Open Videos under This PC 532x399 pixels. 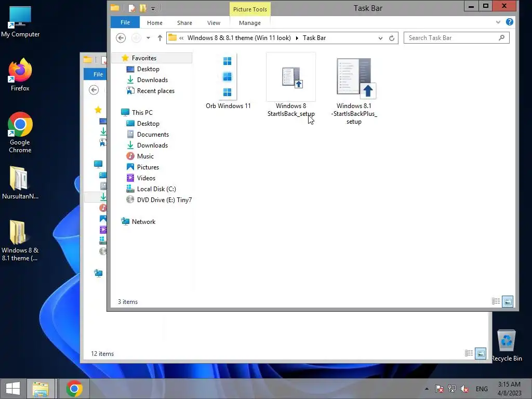pos(146,178)
